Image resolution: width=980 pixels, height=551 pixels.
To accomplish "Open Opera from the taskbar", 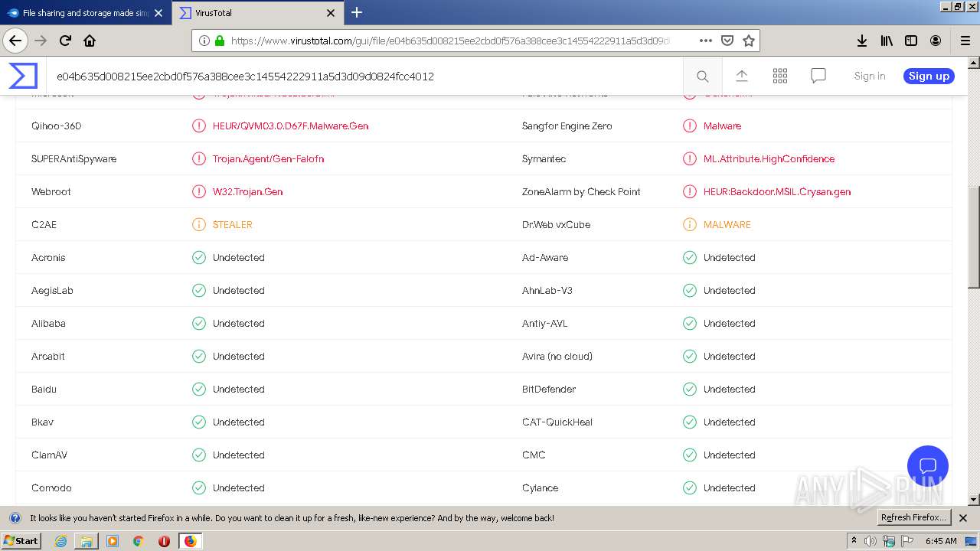I will pyautogui.click(x=164, y=541).
